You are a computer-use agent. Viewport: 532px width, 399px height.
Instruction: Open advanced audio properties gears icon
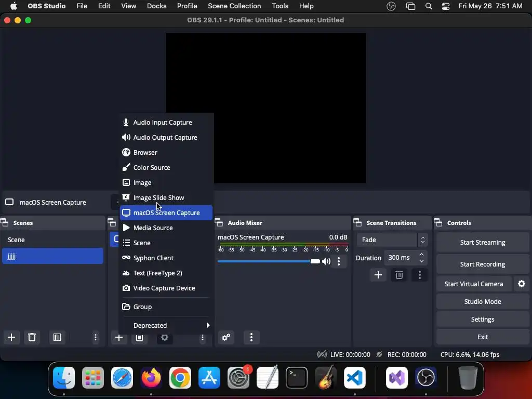pos(226,337)
